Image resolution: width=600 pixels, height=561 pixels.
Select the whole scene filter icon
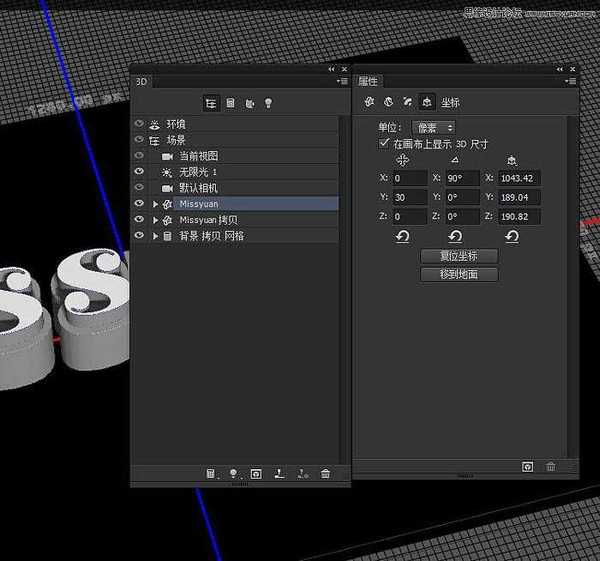tap(211, 103)
